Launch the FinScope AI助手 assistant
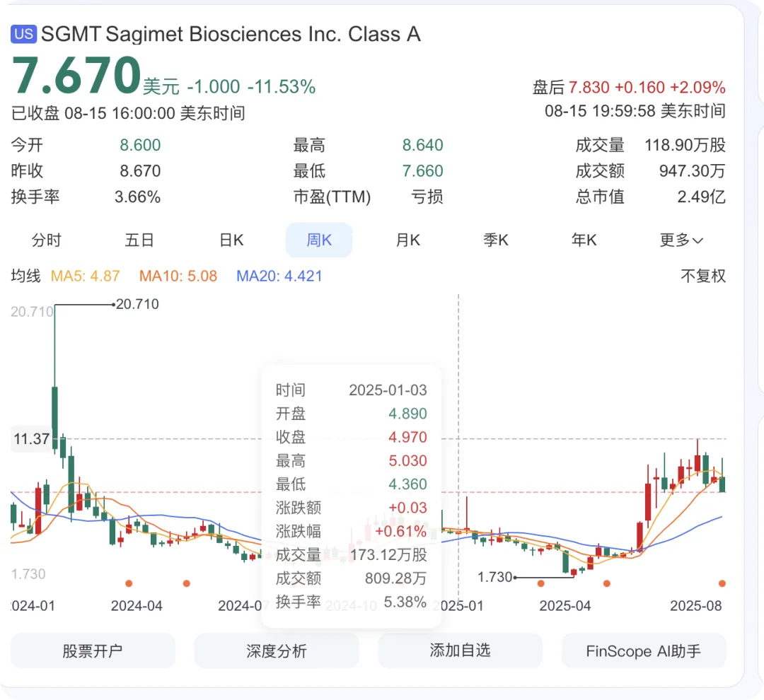The image size is (764, 700). click(643, 651)
